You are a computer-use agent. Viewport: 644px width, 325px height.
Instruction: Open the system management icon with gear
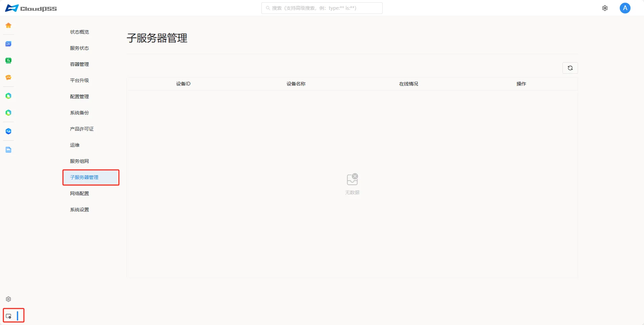9,316
